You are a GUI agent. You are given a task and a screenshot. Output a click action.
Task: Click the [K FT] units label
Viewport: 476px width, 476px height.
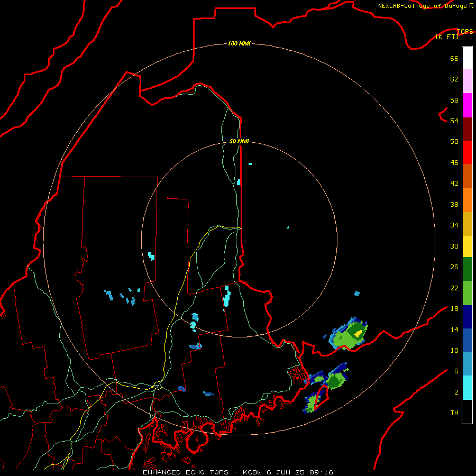447,36
